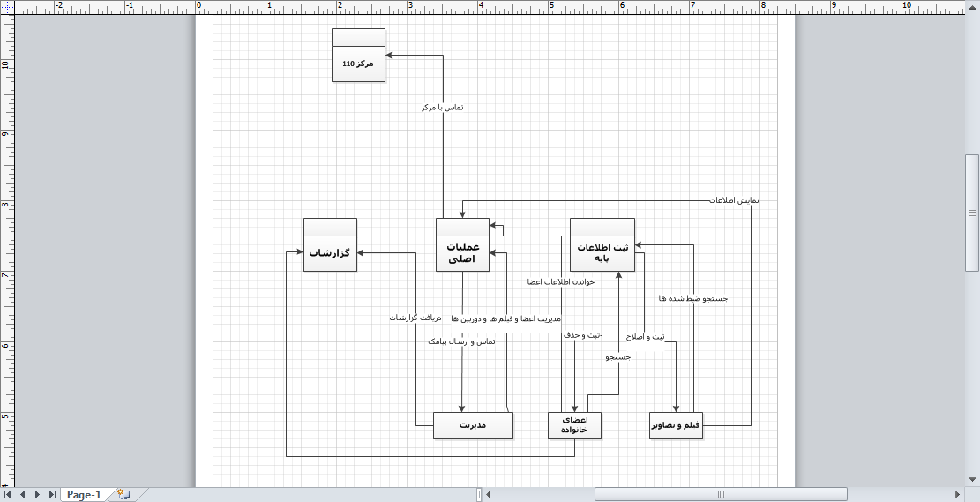Select the 'ثبت اطلاعات پایه' shape

(602, 245)
